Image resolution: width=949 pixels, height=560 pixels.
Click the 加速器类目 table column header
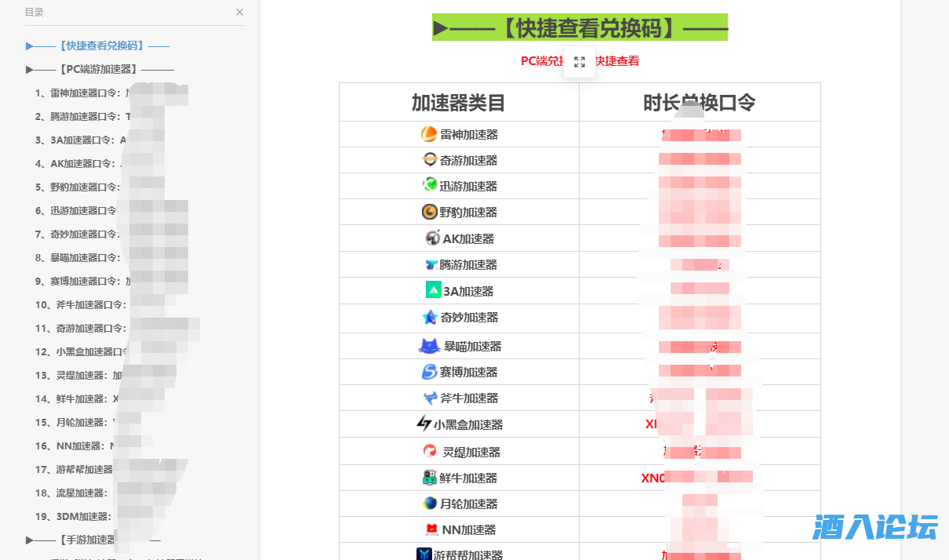459,103
